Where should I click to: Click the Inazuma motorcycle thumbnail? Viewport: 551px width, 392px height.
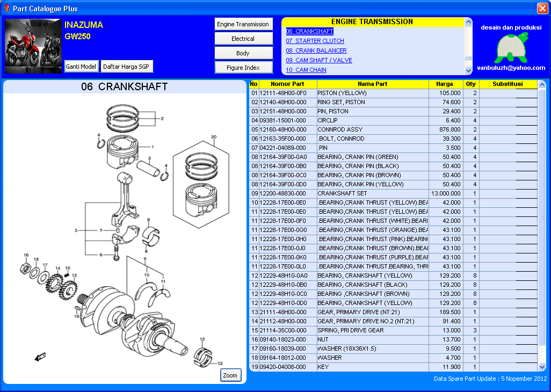point(33,46)
